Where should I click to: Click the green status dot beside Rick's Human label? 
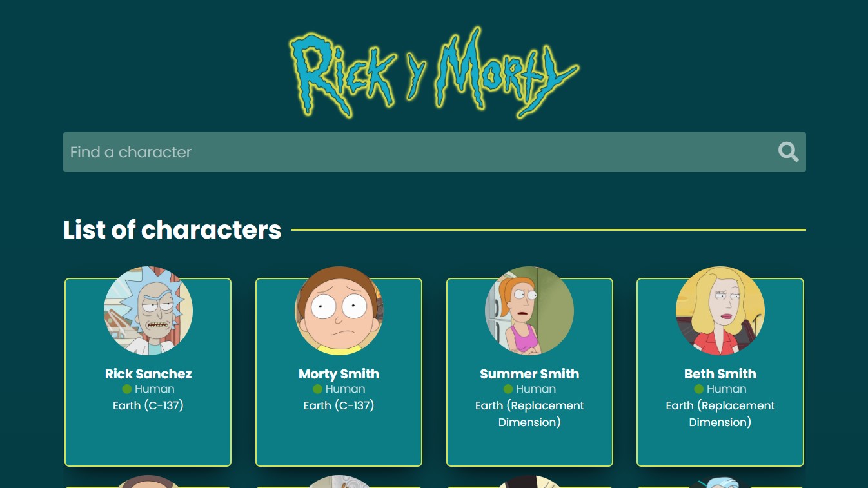[127, 389]
